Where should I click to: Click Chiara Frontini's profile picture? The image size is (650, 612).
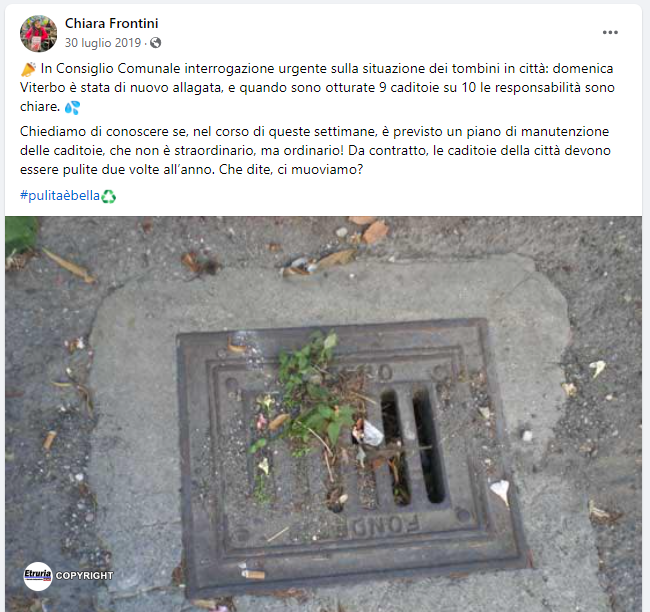(39, 34)
